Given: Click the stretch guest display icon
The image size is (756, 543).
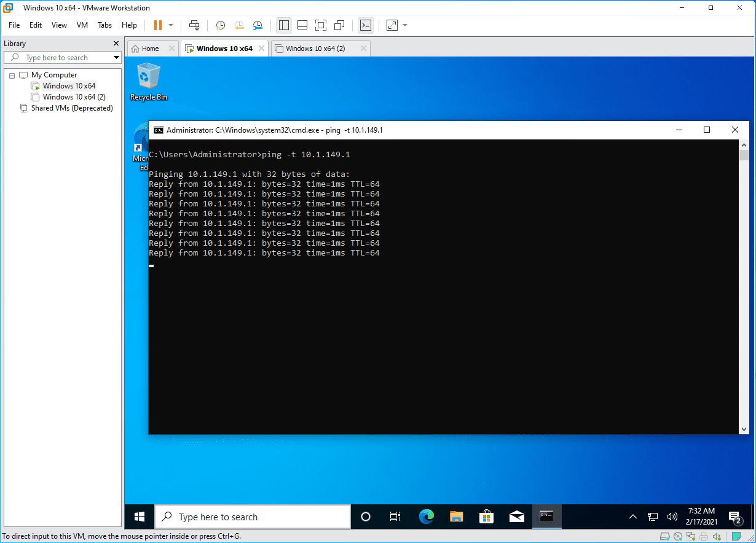Looking at the screenshot, I should [392, 25].
